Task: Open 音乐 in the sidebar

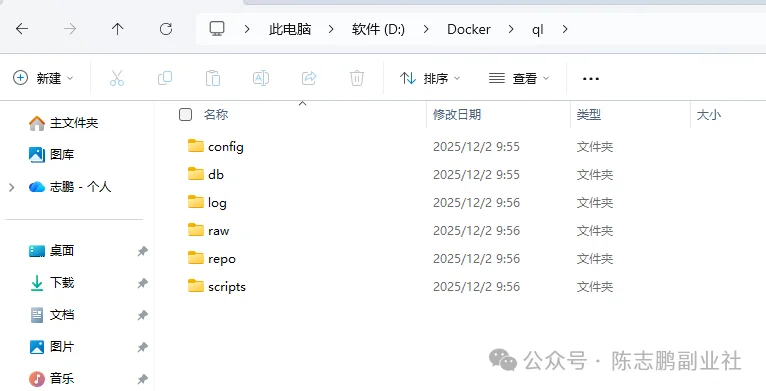Action: pyautogui.click(x=62, y=378)
